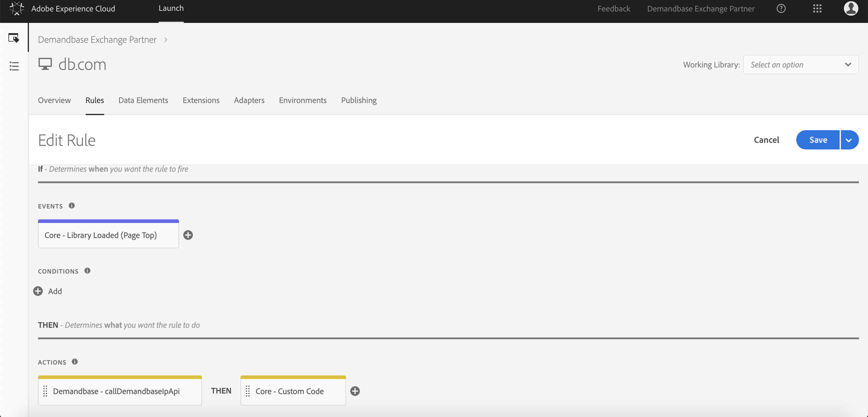The height and width of the screenshot is (417, 868).
Task: Click the properties tag icon in sidebar
Action: 14,38
